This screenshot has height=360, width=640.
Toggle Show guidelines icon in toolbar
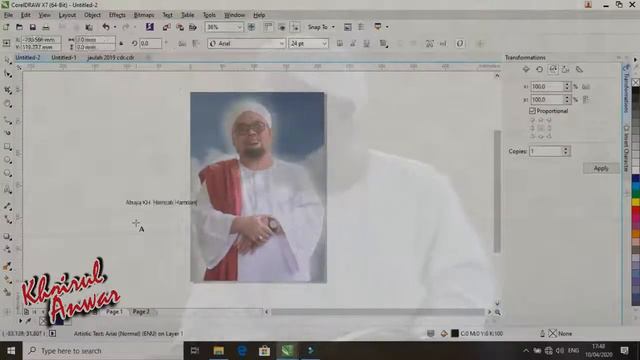click(x=295, y=27)
